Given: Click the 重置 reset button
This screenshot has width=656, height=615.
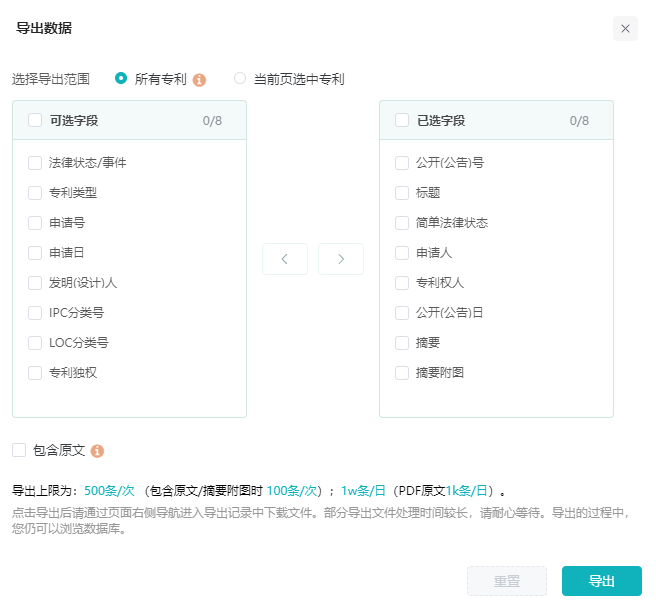Looking at the screenshot, I should [506, 581].
